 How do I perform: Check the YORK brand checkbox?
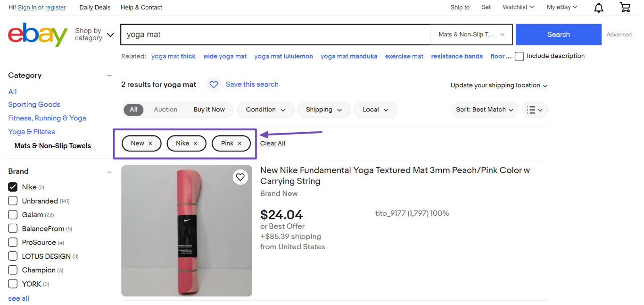tap(13, 284)
